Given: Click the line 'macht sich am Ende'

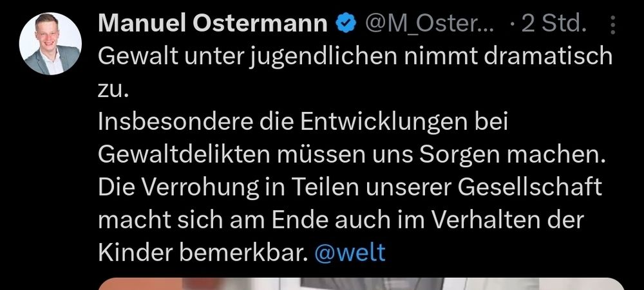Looking at the screenshot, I should 214,221.
